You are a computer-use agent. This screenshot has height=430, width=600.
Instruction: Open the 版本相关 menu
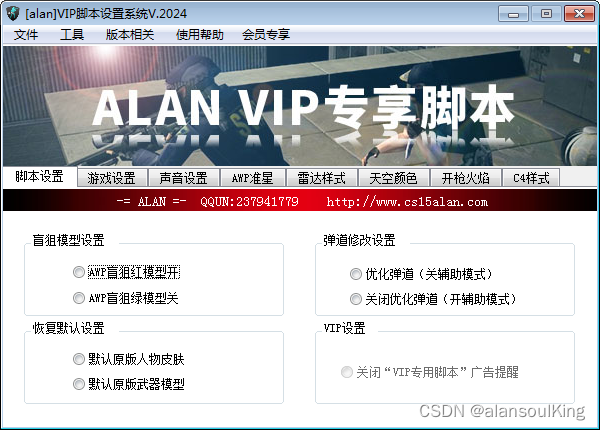pos(130,35)
